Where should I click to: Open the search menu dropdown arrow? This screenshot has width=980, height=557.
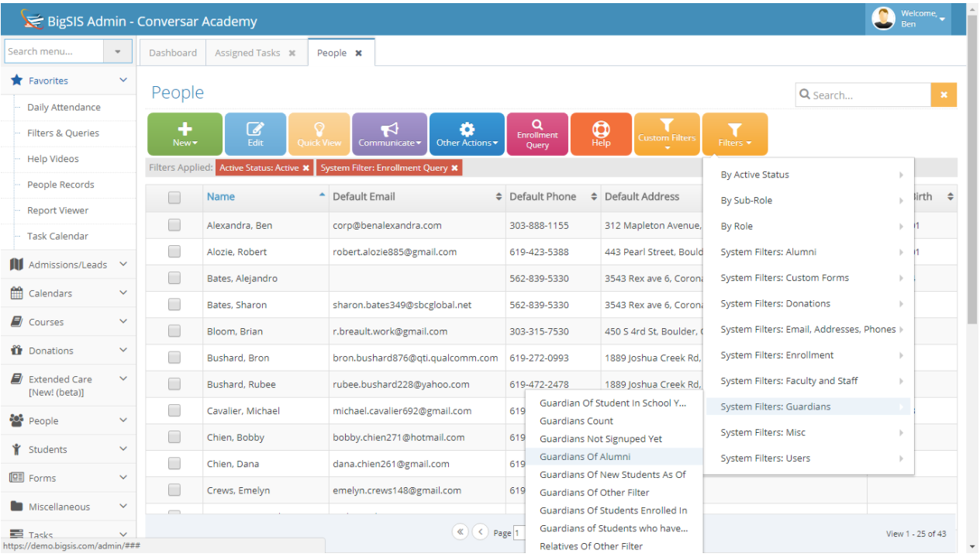point(118,51)
